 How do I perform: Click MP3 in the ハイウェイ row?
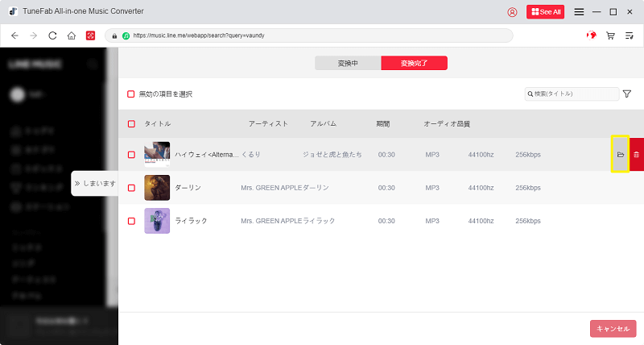[x=432, y=155]
